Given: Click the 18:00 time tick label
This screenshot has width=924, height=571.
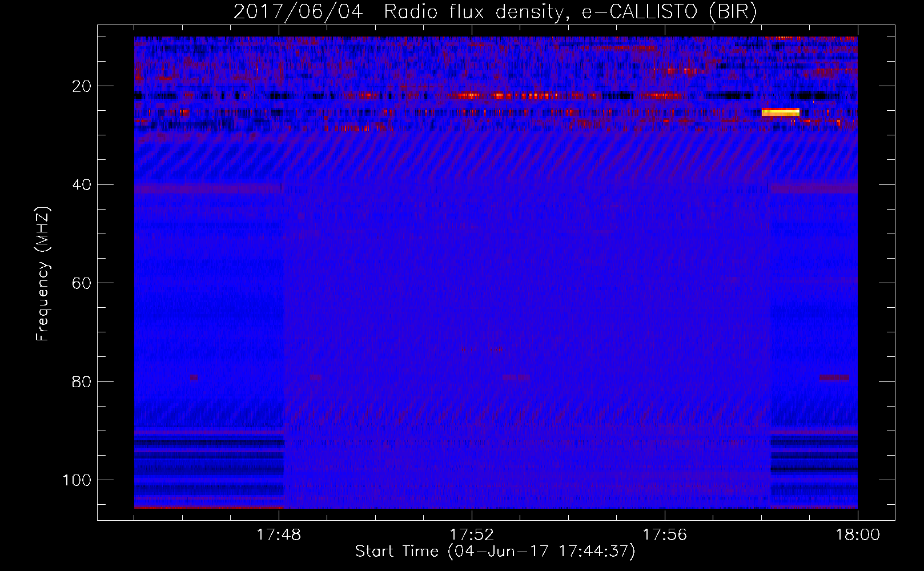Looking at the screenshot, I should click(x=858, y=535).
